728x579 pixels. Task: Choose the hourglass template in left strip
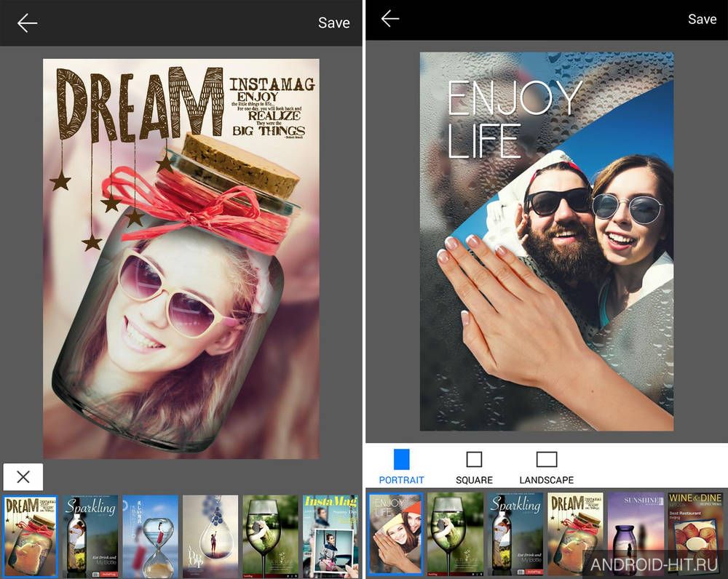tap(150, 536)
